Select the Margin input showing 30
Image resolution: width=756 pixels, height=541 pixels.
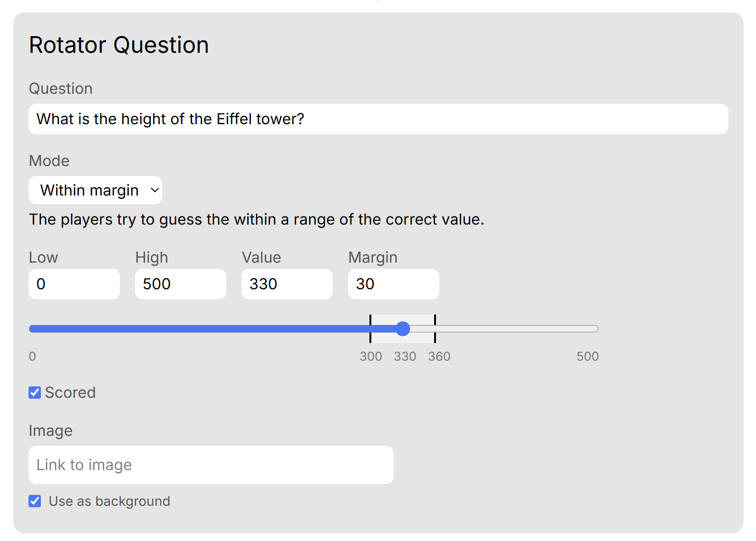coord(393,284)
